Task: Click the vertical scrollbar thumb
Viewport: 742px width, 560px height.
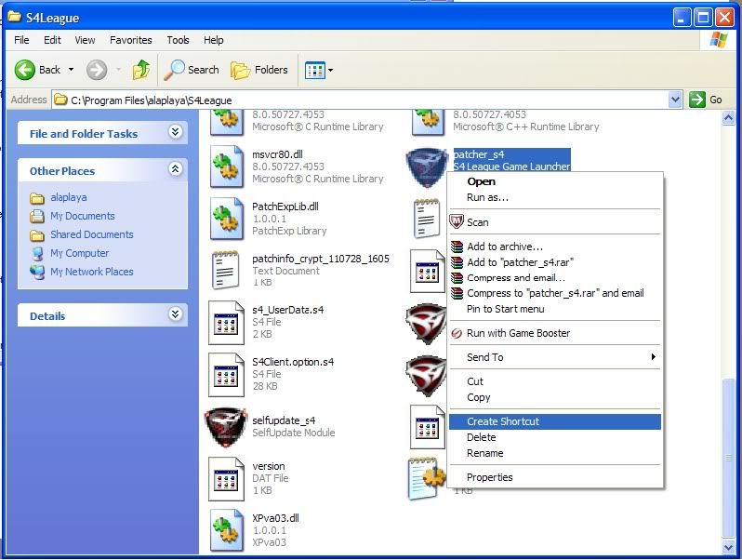Action: pos(728,458)
